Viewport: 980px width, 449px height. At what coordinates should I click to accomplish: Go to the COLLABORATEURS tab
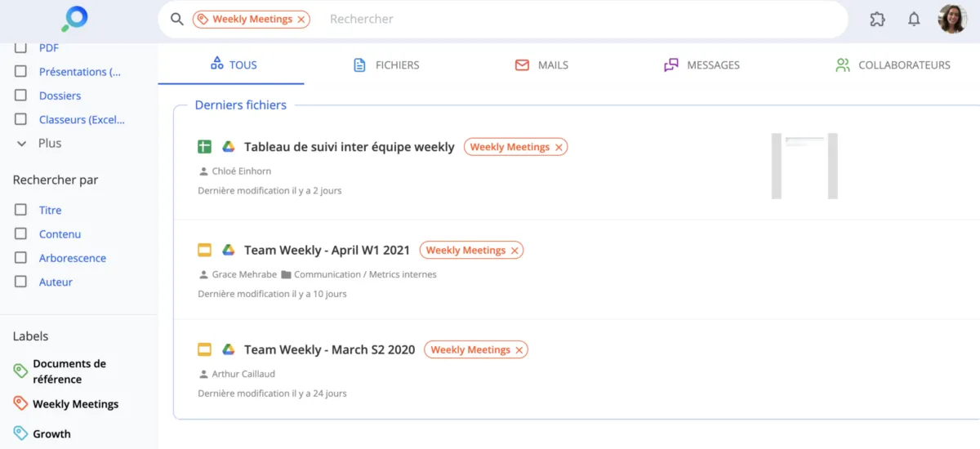[x=893, y=65]
